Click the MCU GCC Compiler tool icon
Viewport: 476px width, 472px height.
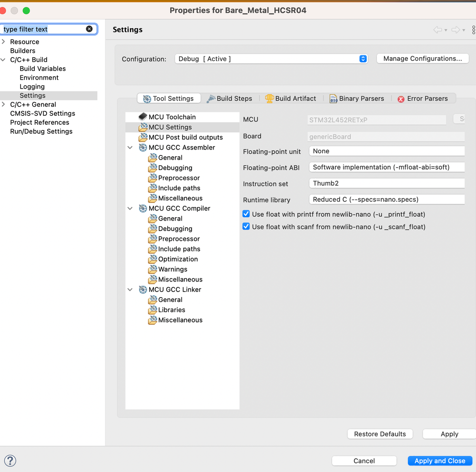[142, 208]
